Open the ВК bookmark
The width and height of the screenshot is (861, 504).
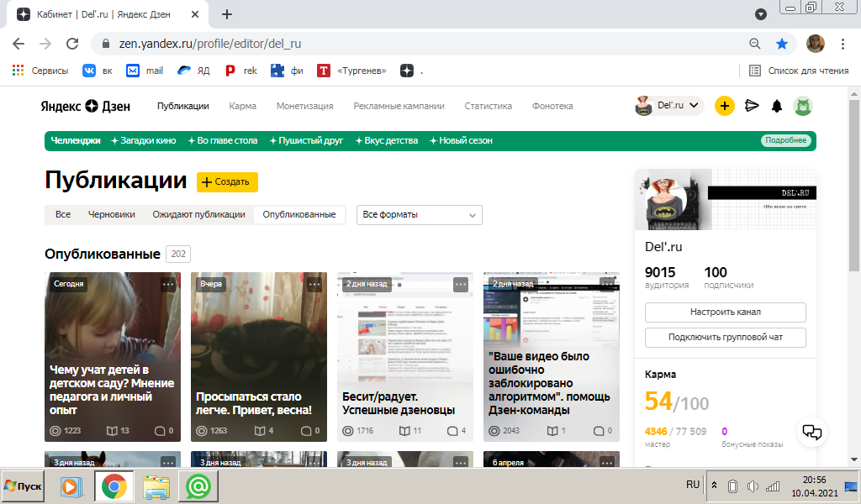coord(98,71)
